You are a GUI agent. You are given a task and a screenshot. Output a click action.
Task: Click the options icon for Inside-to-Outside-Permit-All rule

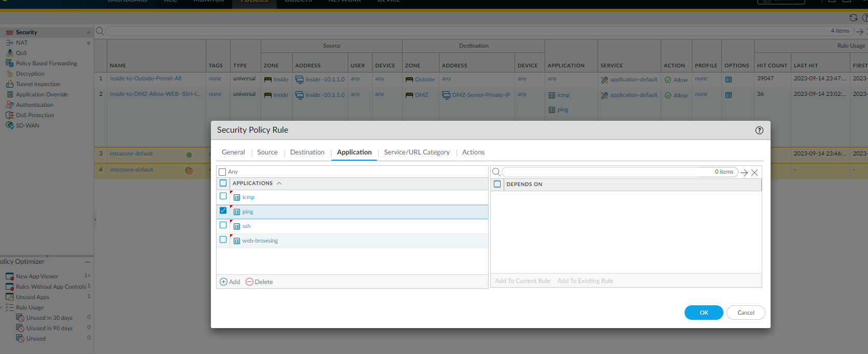click(729, 80)
